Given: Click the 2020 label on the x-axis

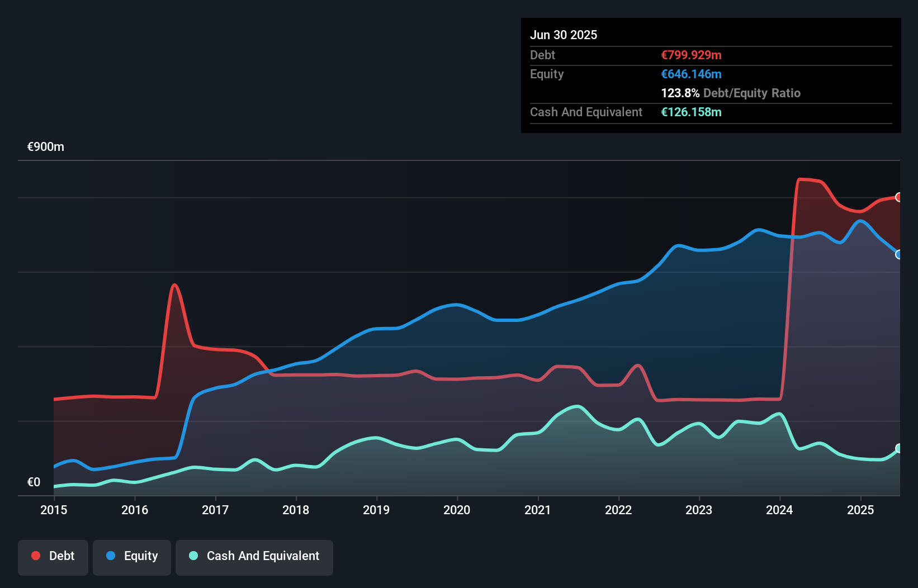Looking at the screenshot, I should pos(457,510).
